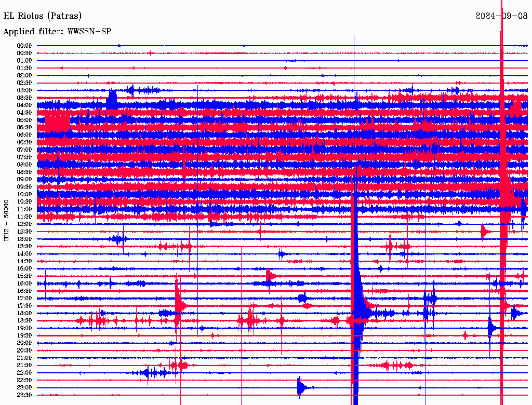Select the 05:00 time label
This screenshot has height=405, width=532.
click(x=24, y=120)
